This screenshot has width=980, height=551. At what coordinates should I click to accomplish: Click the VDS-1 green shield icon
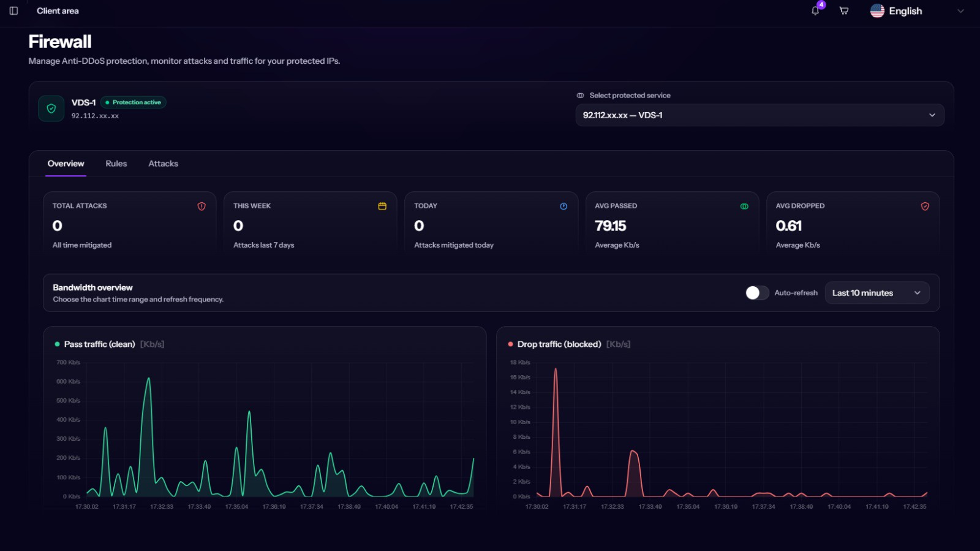51,108
